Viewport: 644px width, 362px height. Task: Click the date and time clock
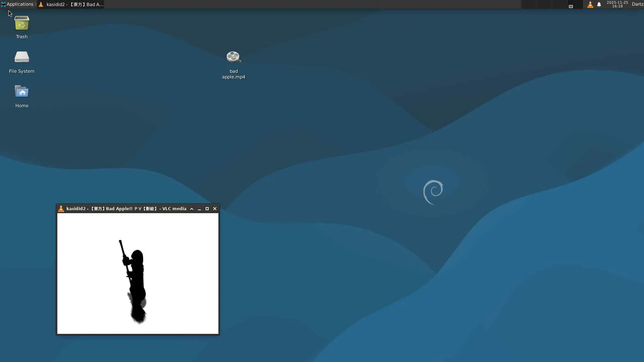tap(617, 4)
